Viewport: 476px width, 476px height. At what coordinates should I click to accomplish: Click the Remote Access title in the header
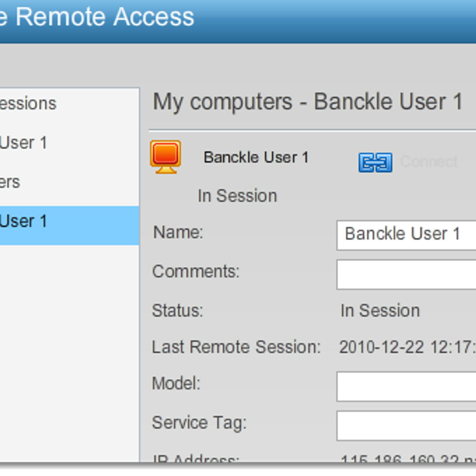pos(105,17)
